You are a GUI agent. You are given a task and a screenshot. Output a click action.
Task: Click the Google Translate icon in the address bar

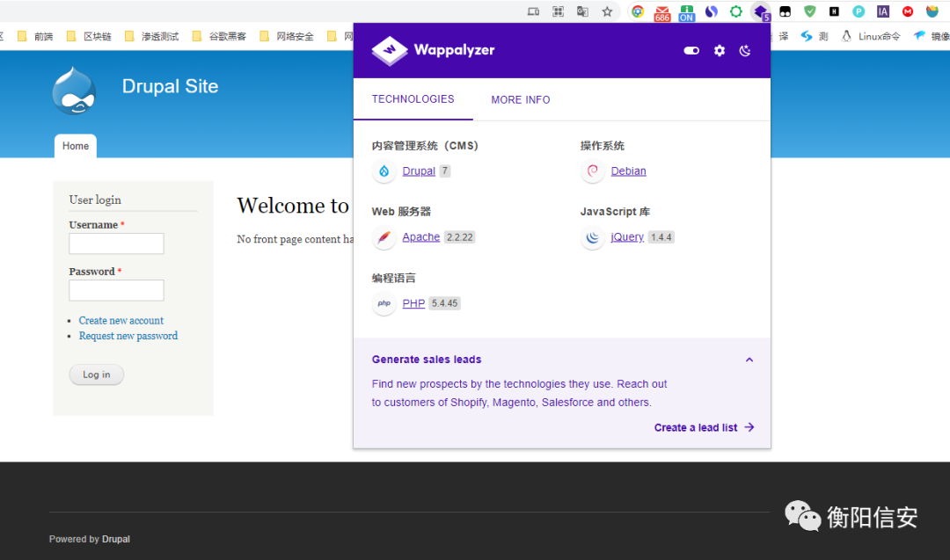[582, 11]
